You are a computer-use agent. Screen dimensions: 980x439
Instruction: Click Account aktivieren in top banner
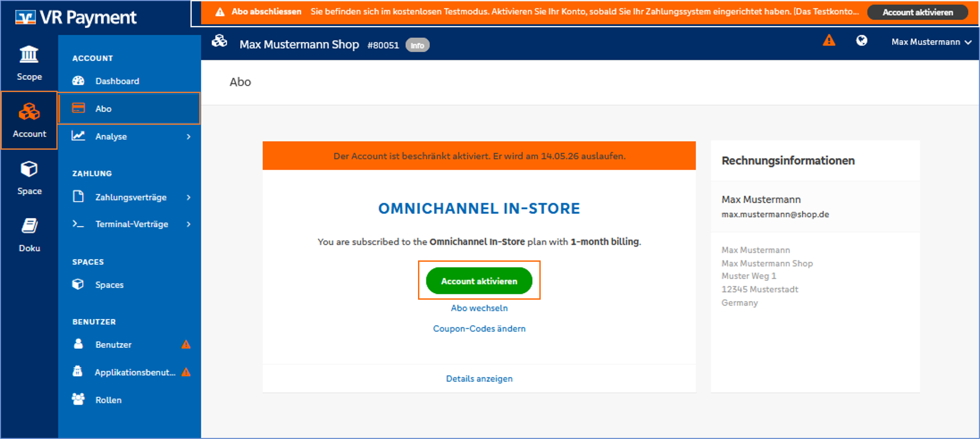point(918,12)
